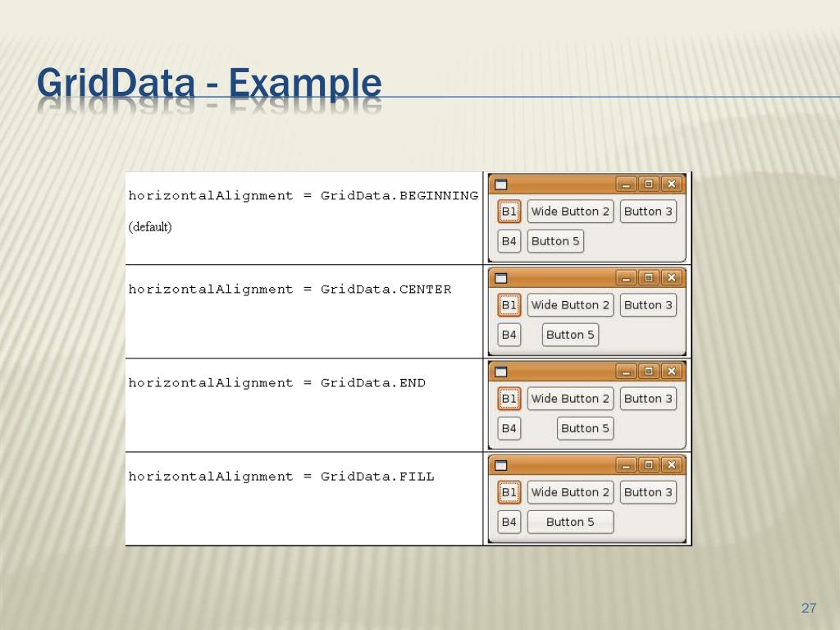Open window menu icon of BEGINNING example
Screen dimensions: 840x630
click(x=501, y=185)
